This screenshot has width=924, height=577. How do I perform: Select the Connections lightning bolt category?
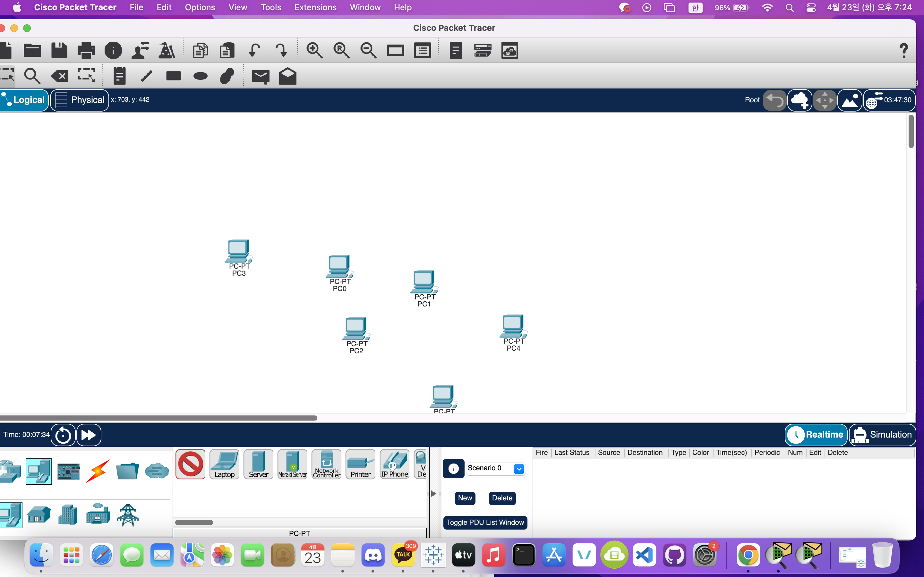click(98, 471)
